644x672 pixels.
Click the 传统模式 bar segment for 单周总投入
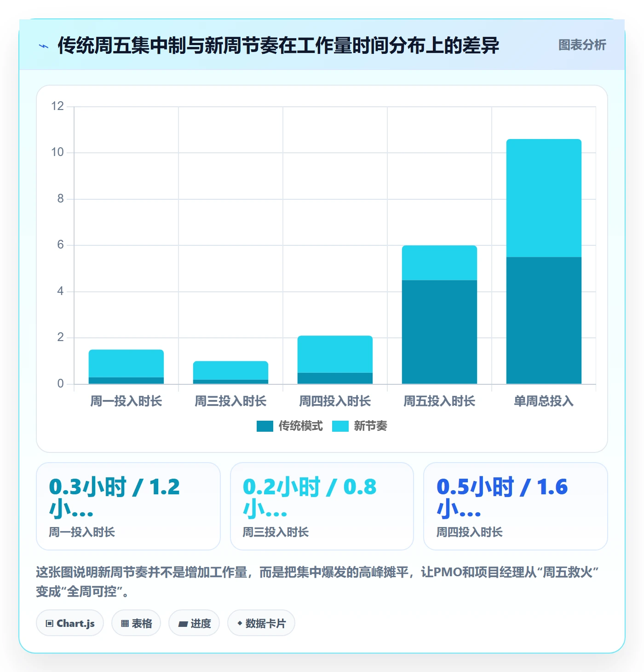point(544,320)
